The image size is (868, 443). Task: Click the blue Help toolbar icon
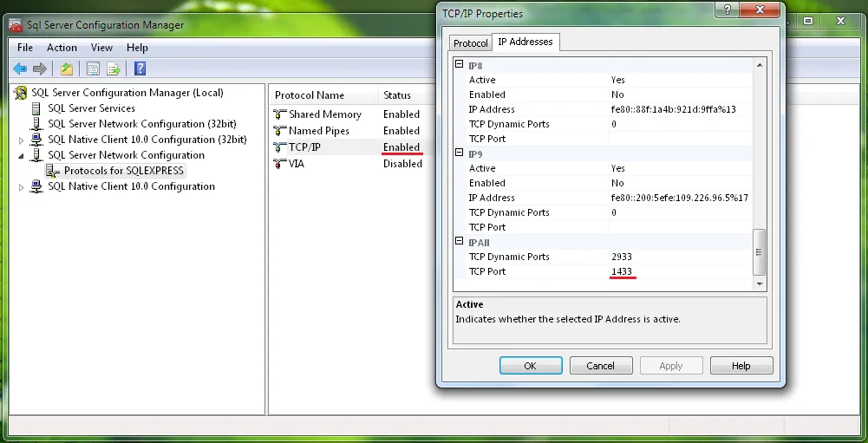click(x=140, y=68)
